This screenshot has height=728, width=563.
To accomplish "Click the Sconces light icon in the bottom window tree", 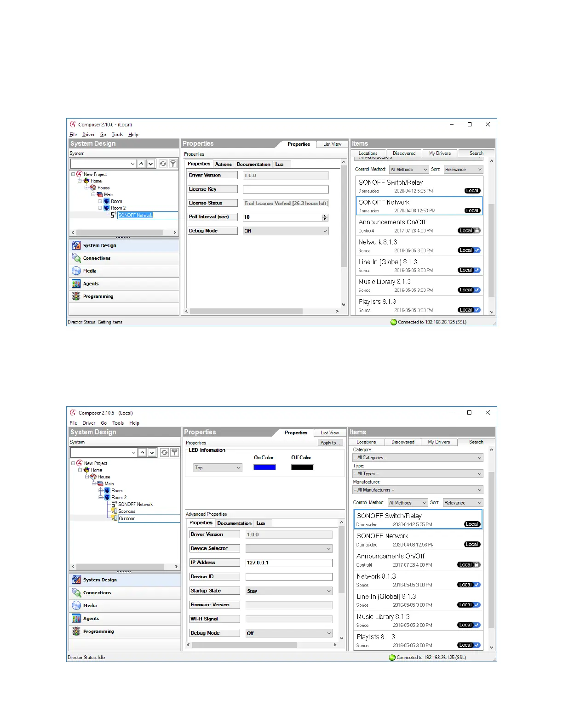I will [115, 511].
